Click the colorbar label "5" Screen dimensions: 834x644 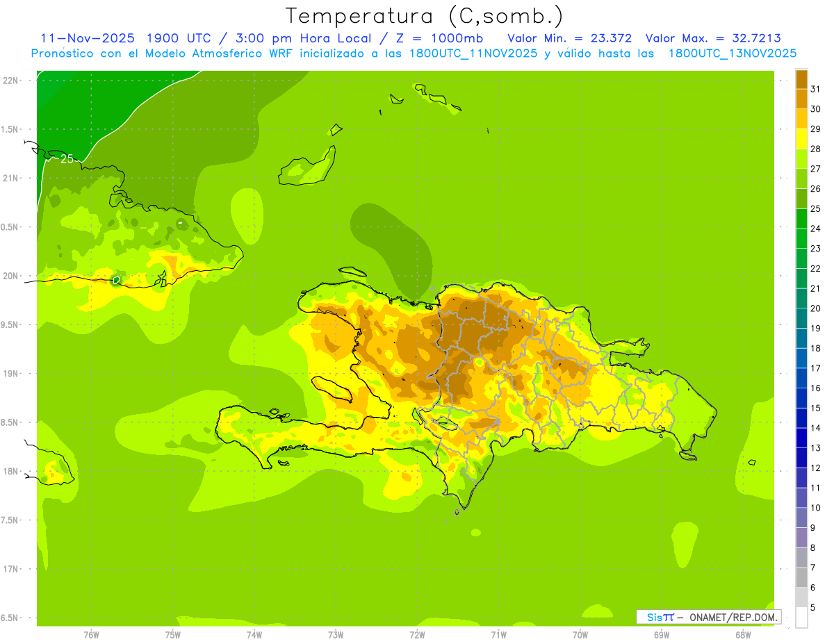pyautogui.click(x=813, y=608)
